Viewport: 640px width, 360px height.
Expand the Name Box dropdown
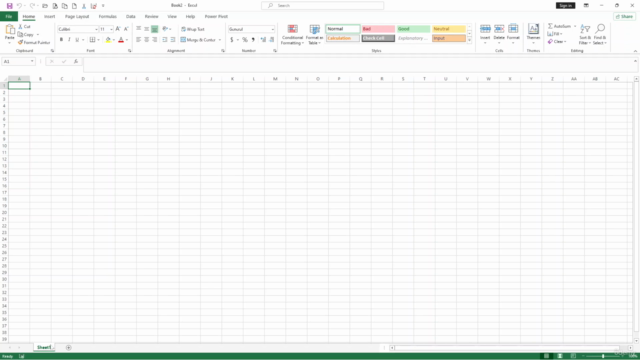32,61
